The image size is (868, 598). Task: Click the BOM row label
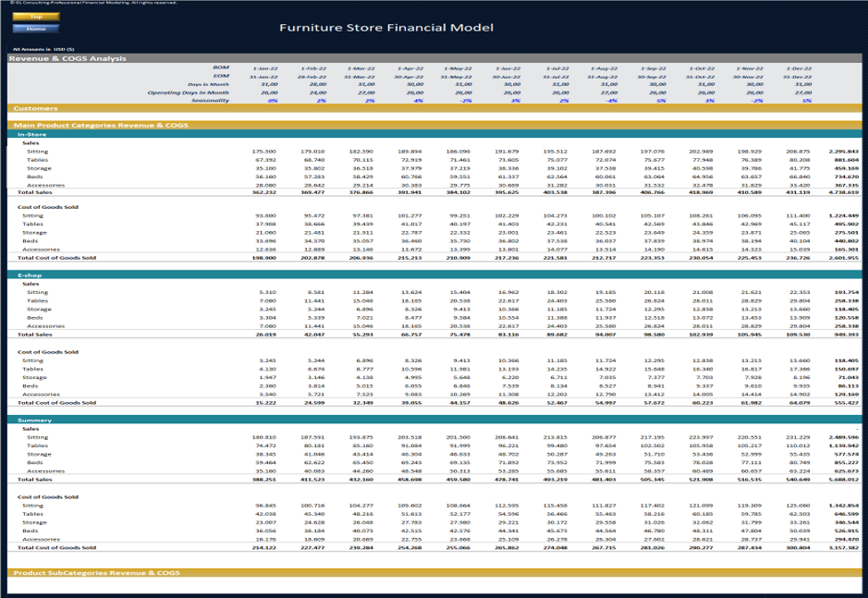(221, 67)
